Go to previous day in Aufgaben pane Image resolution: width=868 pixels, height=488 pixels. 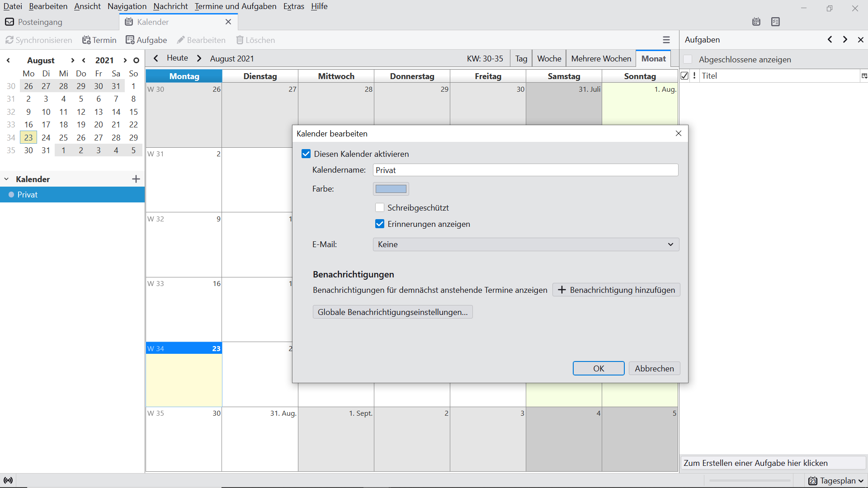(x=830, y=40)
